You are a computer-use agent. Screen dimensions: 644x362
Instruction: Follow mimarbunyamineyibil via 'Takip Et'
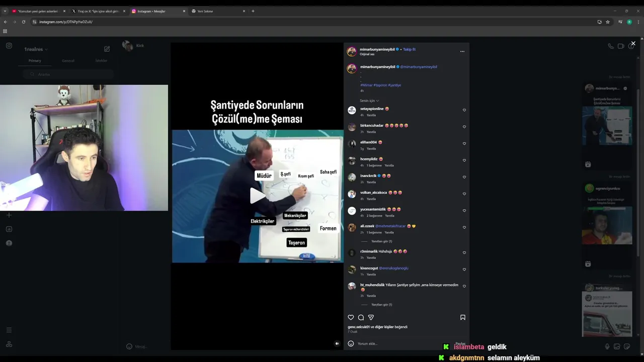click(409, 49)
